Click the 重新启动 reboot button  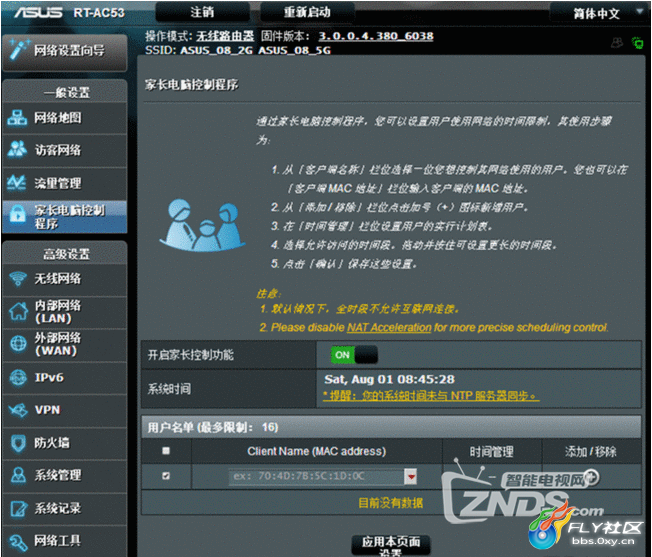tap(307, 12)
